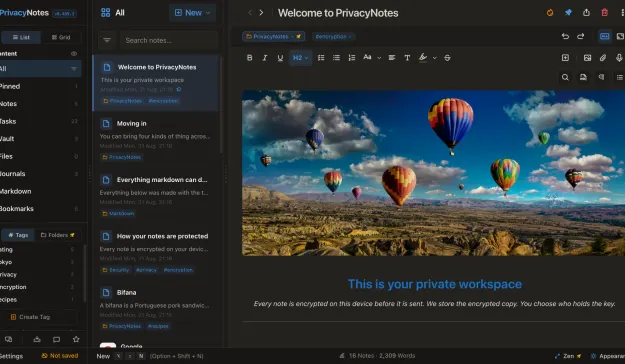Toggle the Content section eye icon

click(x=74, y=53)
